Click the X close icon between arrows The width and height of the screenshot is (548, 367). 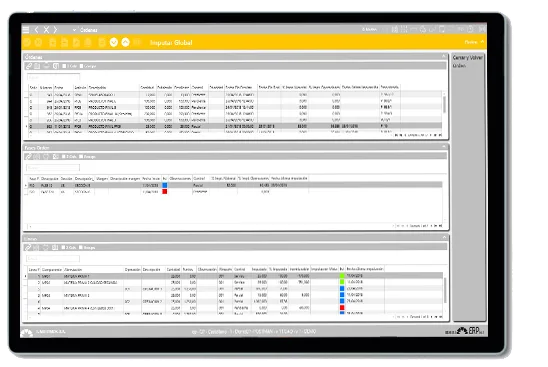[46, 30]
